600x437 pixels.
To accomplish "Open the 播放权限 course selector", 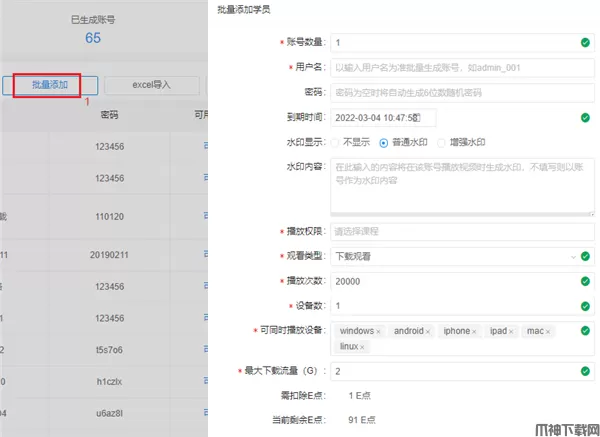I will (x=455, y=232).
